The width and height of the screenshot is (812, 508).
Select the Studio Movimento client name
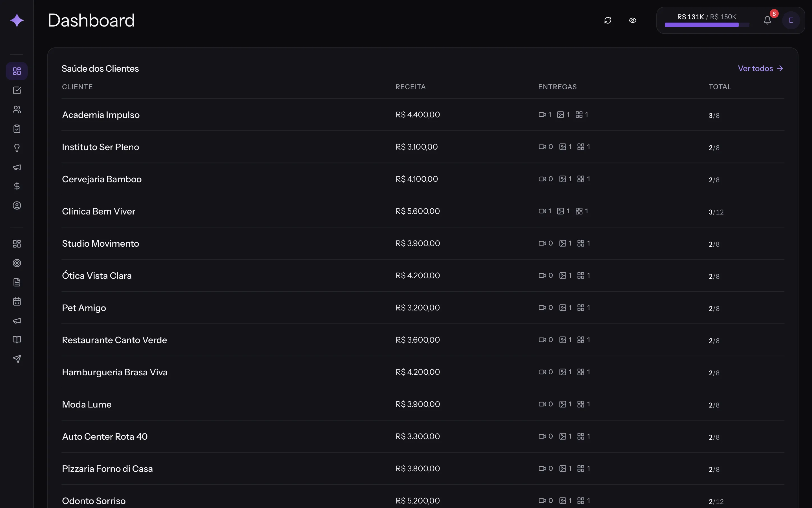pos(100,244)
